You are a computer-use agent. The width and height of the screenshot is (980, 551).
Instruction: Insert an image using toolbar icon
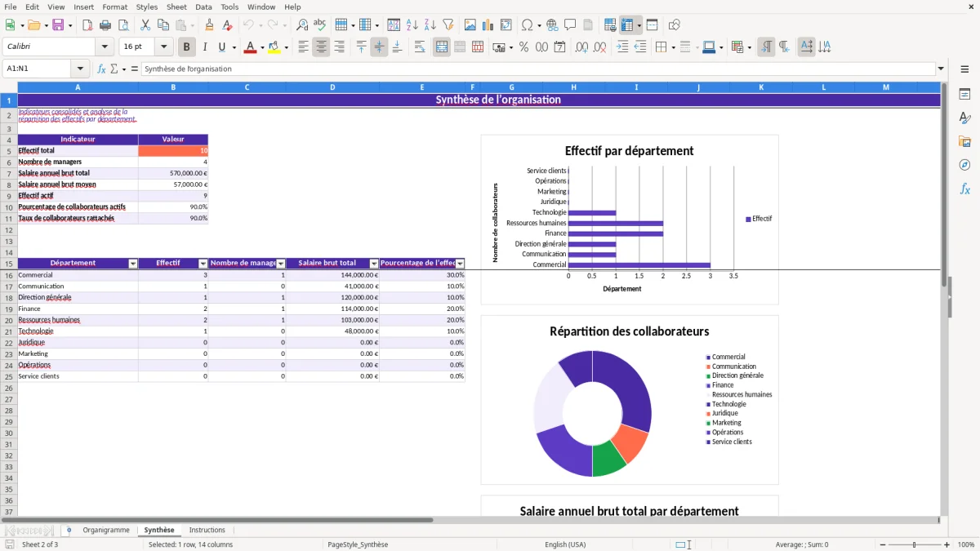470,25
